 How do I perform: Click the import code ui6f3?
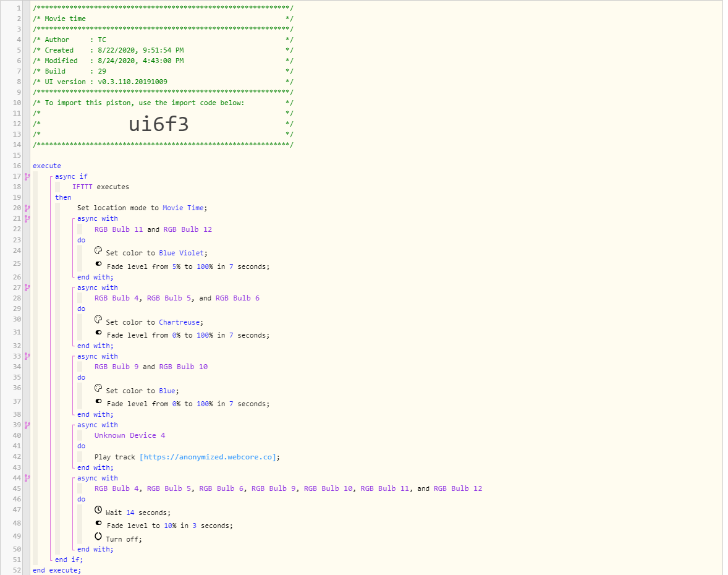[x=159, y=124]
